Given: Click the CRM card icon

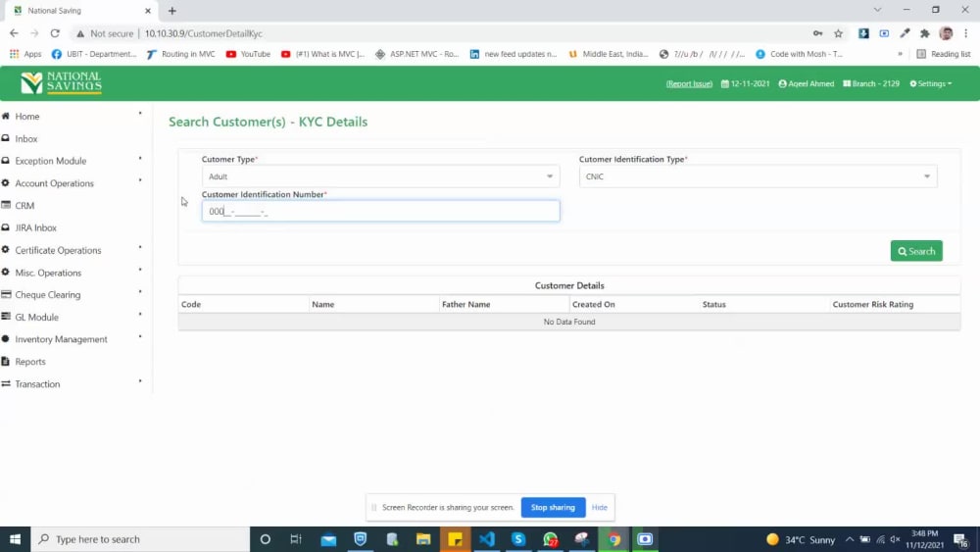Looking at the screenshot, I should [x=6, y=205].
